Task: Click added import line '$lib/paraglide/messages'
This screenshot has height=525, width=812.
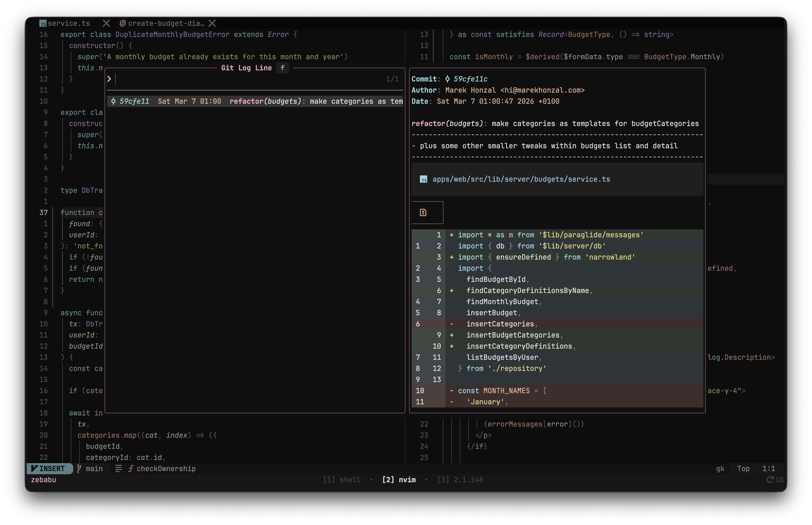Action: coord(557,235)
